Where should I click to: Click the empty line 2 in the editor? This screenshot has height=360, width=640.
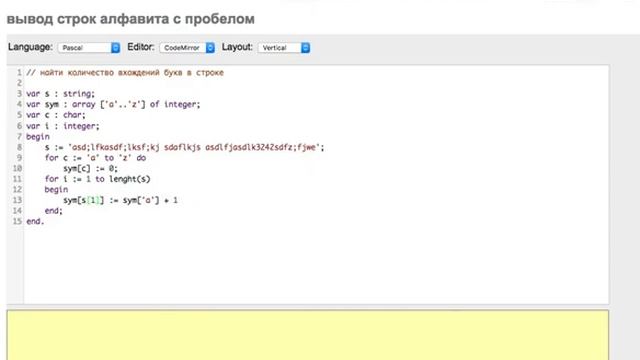(x=316, y=83)
